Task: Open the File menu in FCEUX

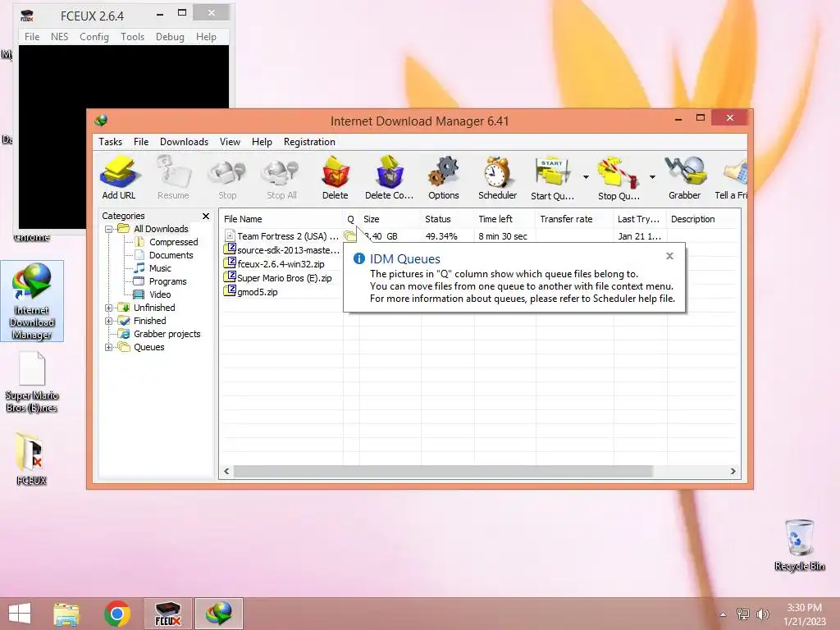Action: click(32, 36)
